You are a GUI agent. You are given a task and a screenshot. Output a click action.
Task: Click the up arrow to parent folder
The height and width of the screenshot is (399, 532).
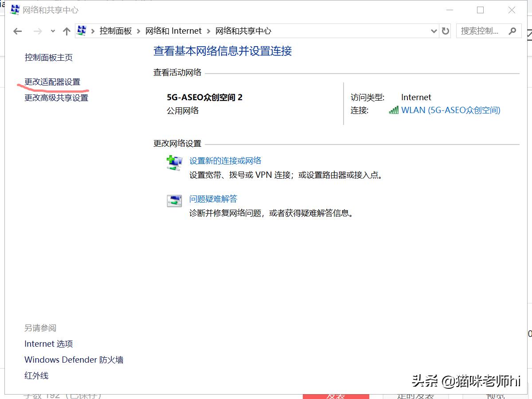[66, 31]
